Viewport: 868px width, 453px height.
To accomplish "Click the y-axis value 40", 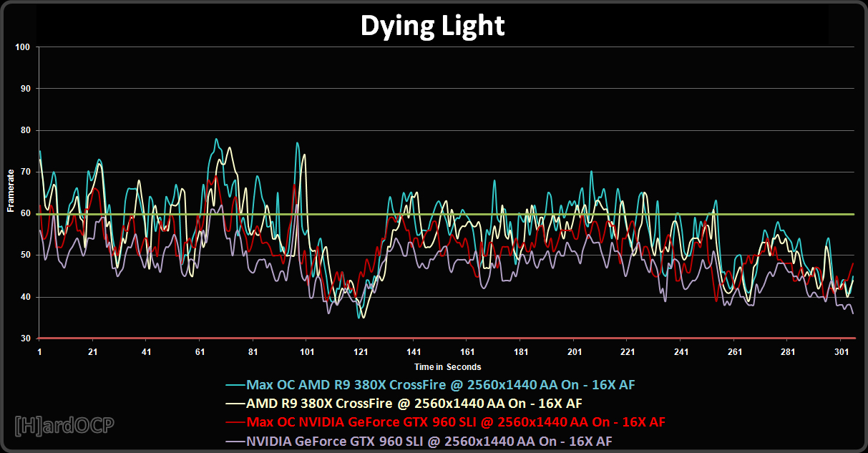I will coord(24,296).
